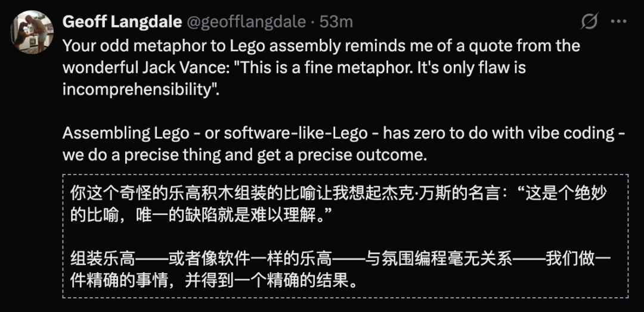Open the three-dot more options menu

tap(620, 22)
